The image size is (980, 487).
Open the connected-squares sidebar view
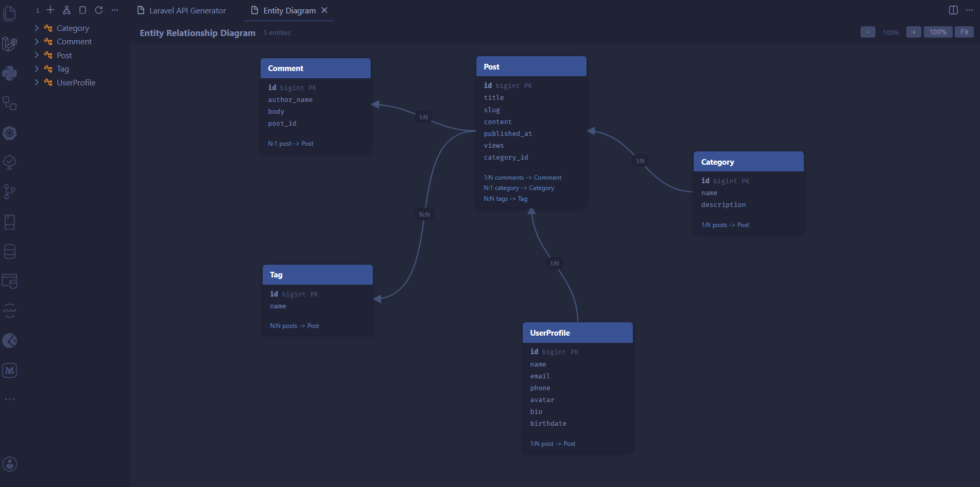(9, 103)
